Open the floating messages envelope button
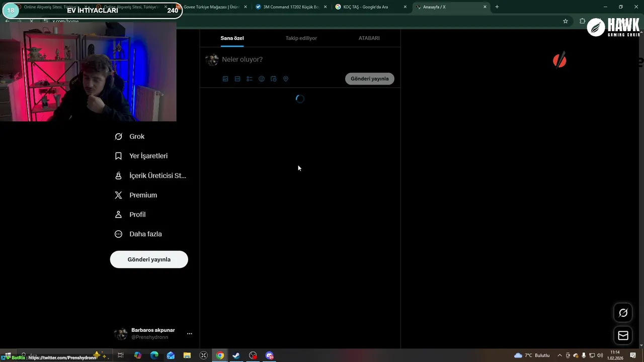Screen dimensions: 644x362 [x=623, y=335]
